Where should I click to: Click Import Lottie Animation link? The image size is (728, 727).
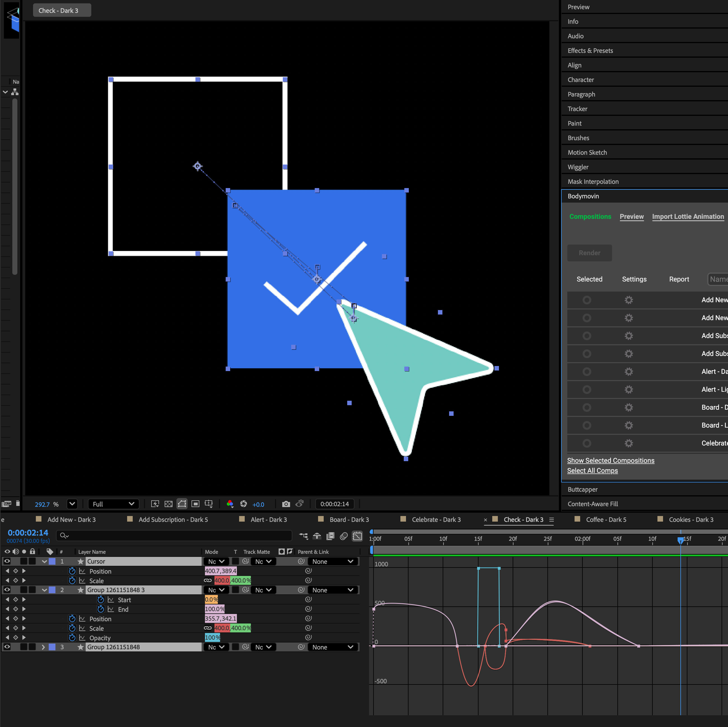click(688, 217)
